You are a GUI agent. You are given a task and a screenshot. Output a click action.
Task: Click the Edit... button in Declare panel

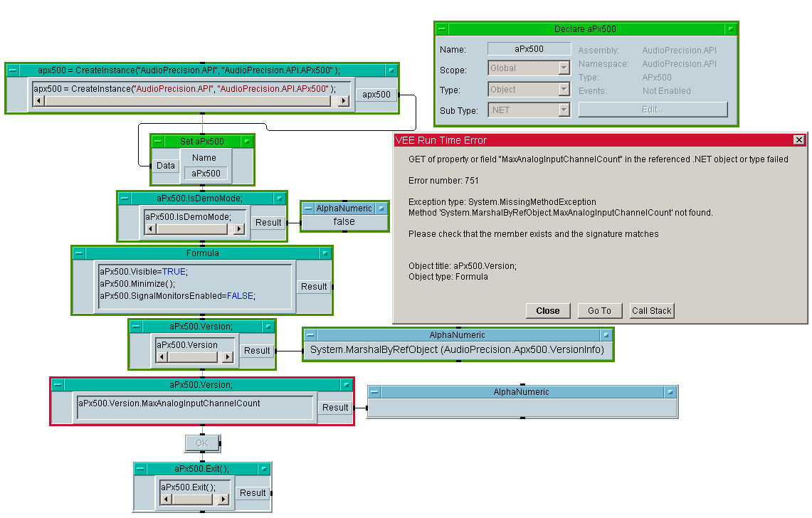(x=653, y=110)
